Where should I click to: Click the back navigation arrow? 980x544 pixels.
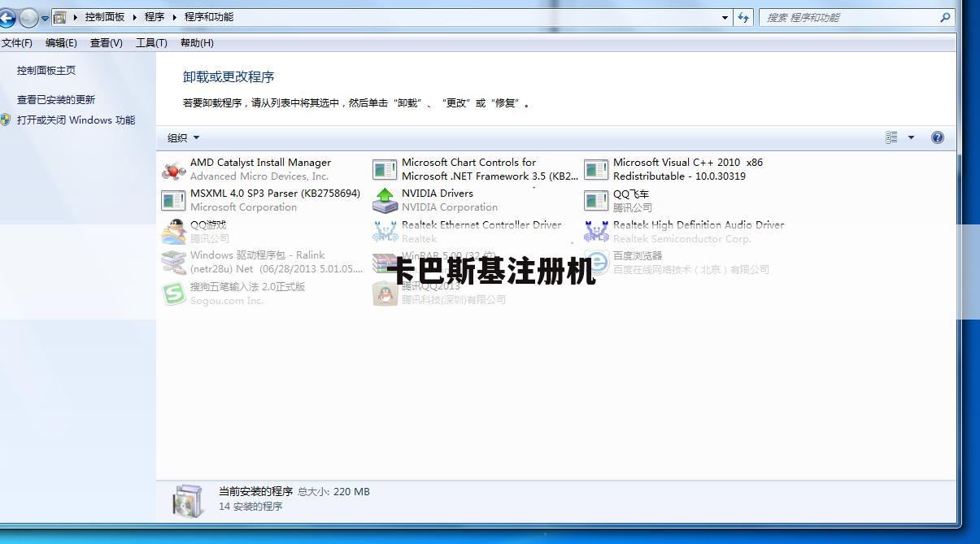(x=7, y=17)
